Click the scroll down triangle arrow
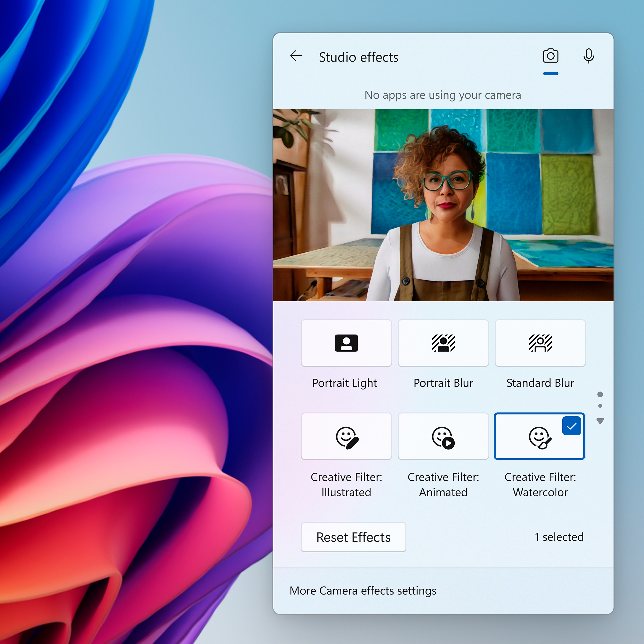644x644 pixels. 600,421
